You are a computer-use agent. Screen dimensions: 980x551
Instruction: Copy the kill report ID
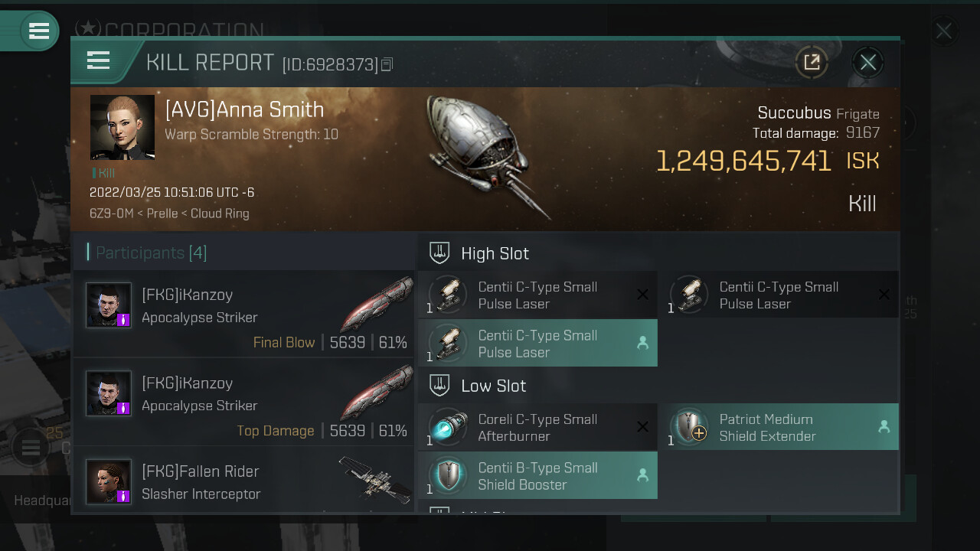[387, 65]
